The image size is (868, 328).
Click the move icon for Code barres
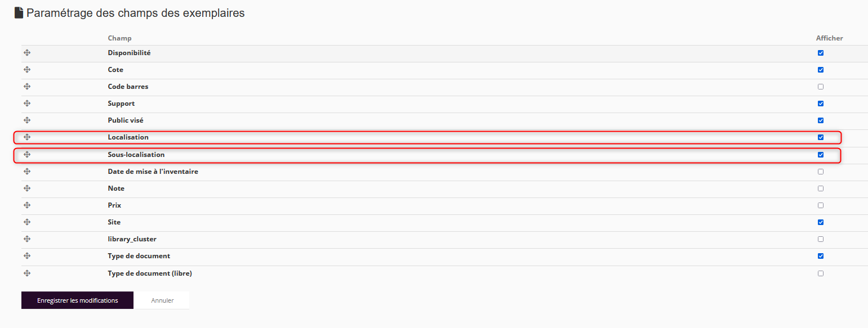coord(27,87)
